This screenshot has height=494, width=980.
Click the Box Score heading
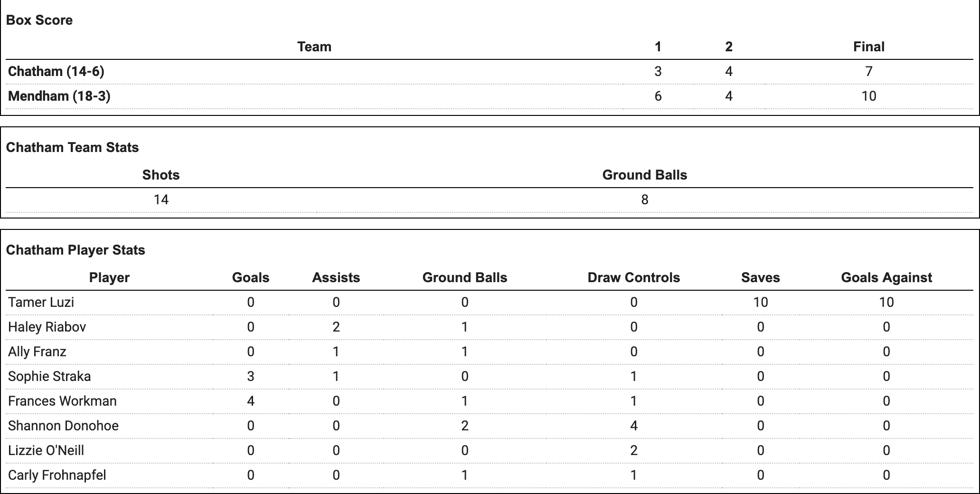pos(39,20)
